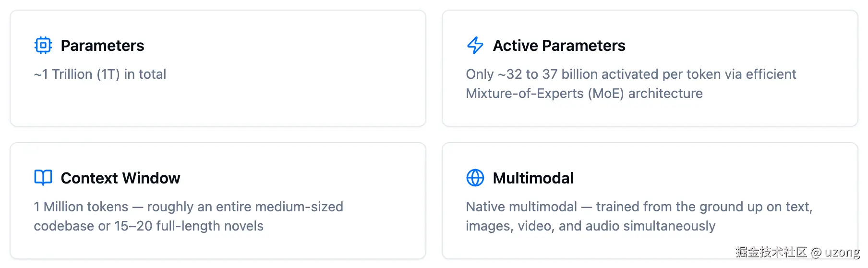Select "codebase or 15–20 full-length novels" line
This screenshot has width=868, height=268.
148,226
